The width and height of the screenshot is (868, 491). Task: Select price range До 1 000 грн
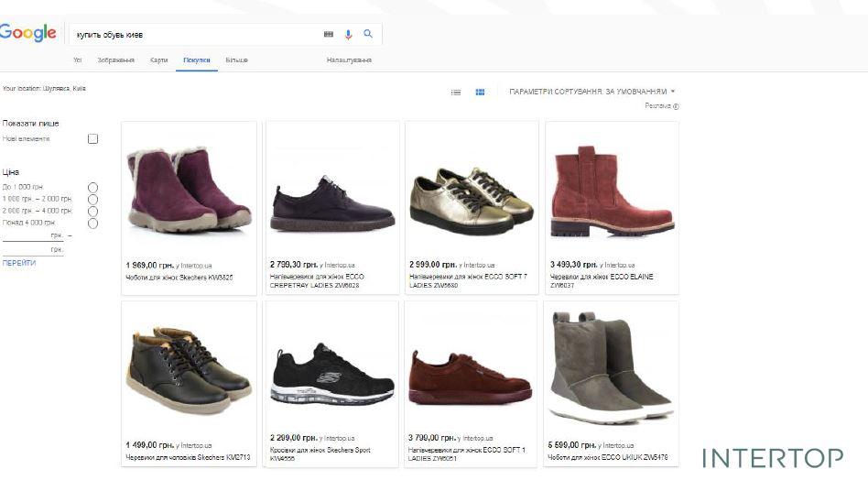(x=92, y=187)
